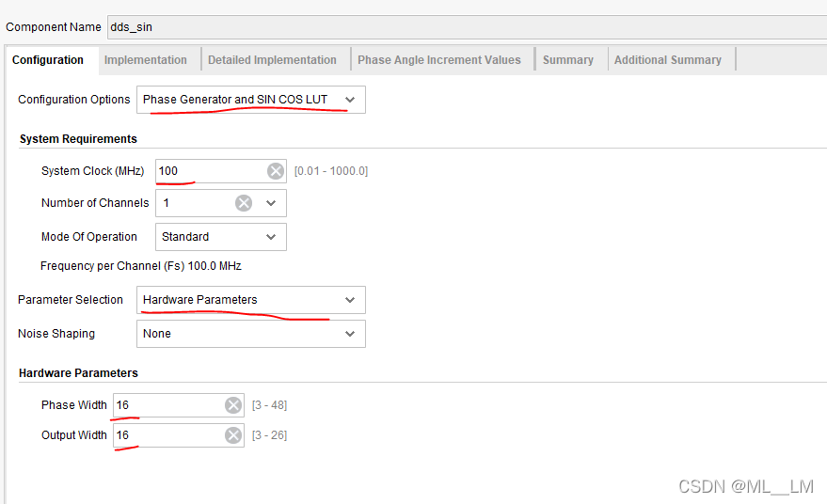Switch to the Implementation tab
The width and height of the screenshot is (827, 504).
pos(146,60)
